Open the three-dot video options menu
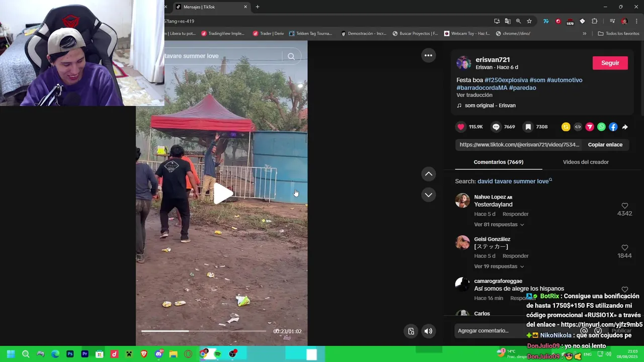 pyautogui.click(x=428, y=56)
